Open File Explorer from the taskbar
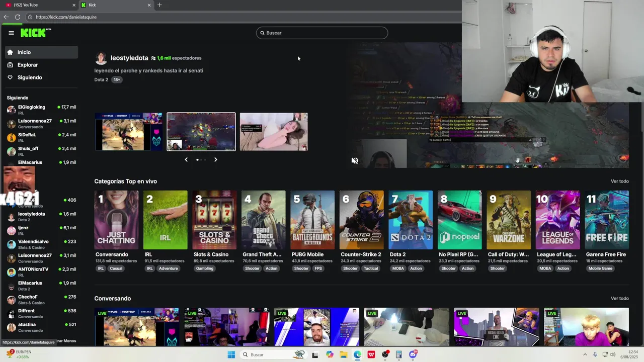 [344, 355]
